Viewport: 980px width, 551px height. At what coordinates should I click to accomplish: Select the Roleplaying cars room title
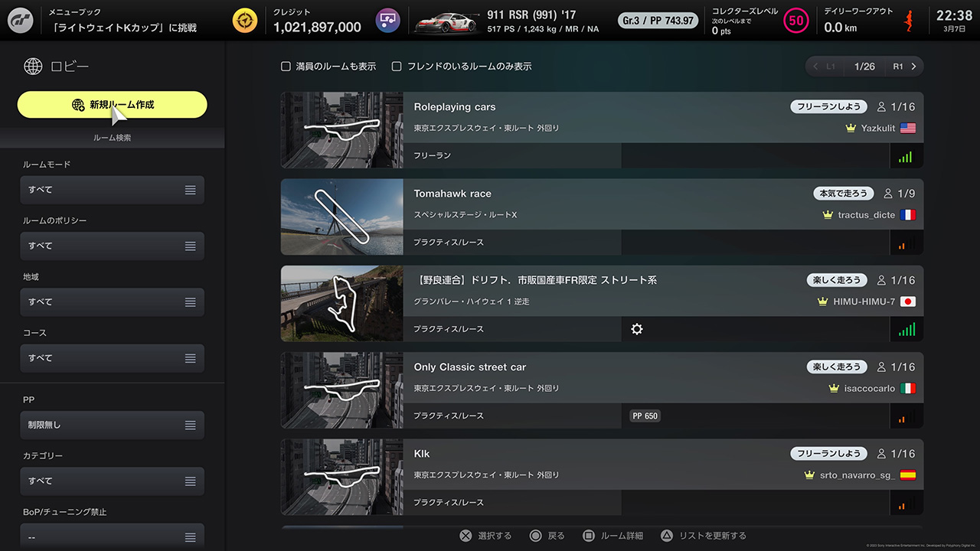point(455,107)
